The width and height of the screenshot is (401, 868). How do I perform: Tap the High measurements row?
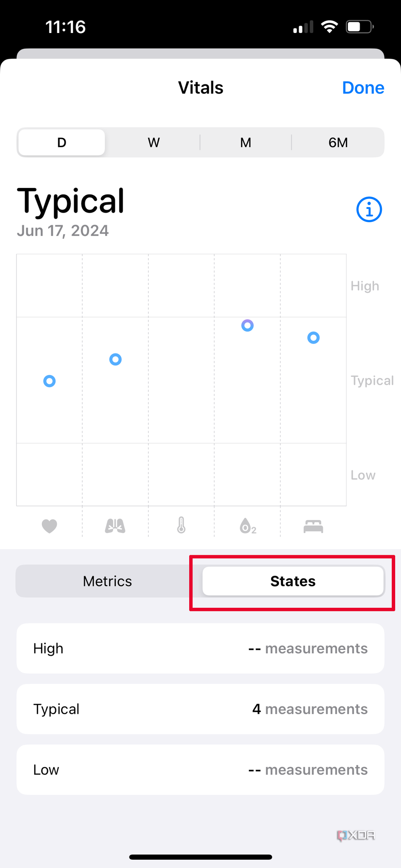pos(200,648)
